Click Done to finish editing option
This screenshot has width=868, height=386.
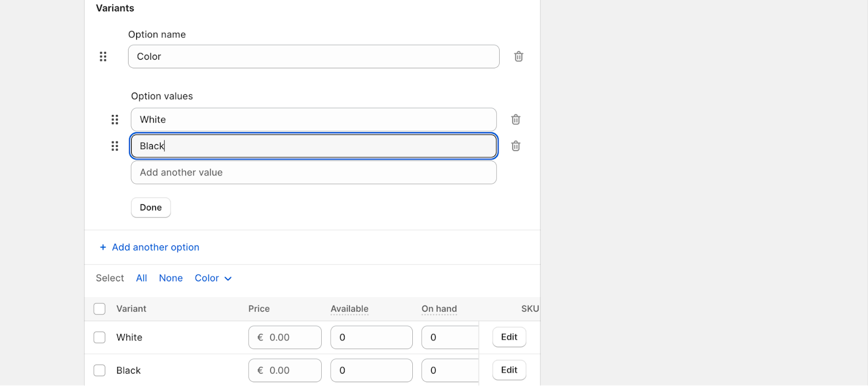pos(151,208)
